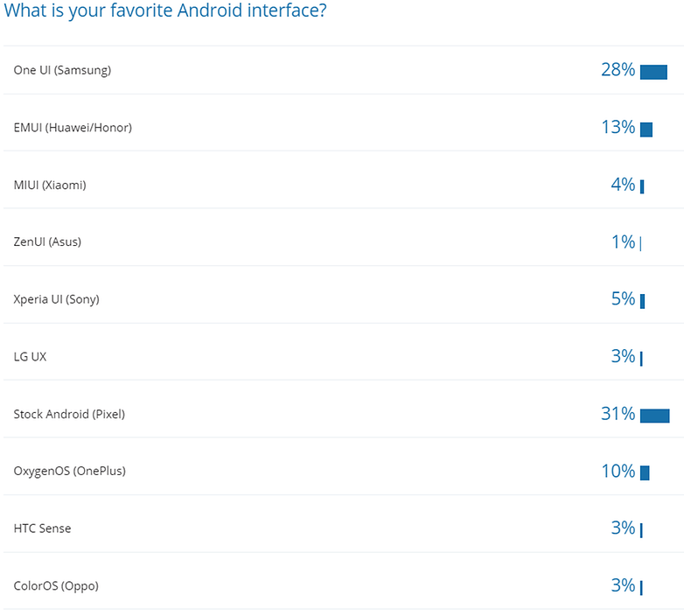Select Xperia UI (Sony) in the poll

tap(56, 299)
